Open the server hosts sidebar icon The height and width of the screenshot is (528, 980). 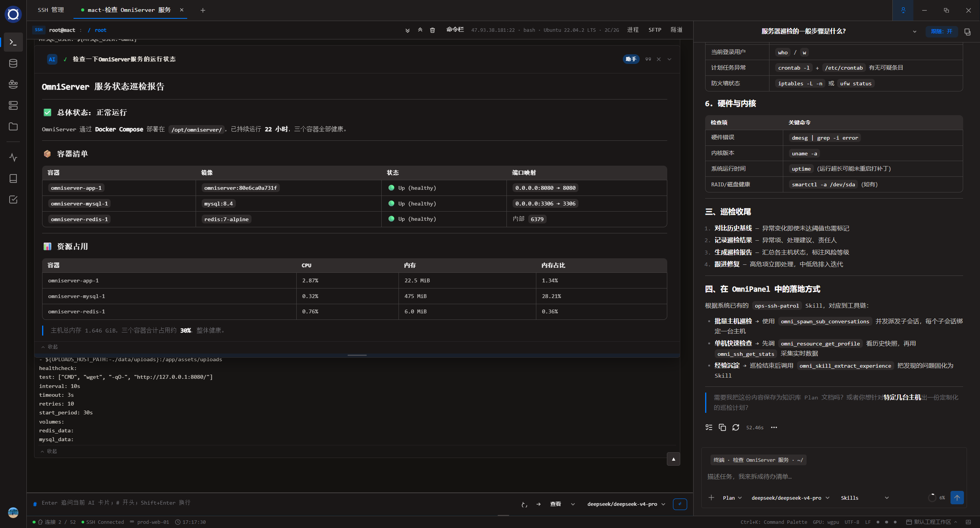(x=13, y=105)
